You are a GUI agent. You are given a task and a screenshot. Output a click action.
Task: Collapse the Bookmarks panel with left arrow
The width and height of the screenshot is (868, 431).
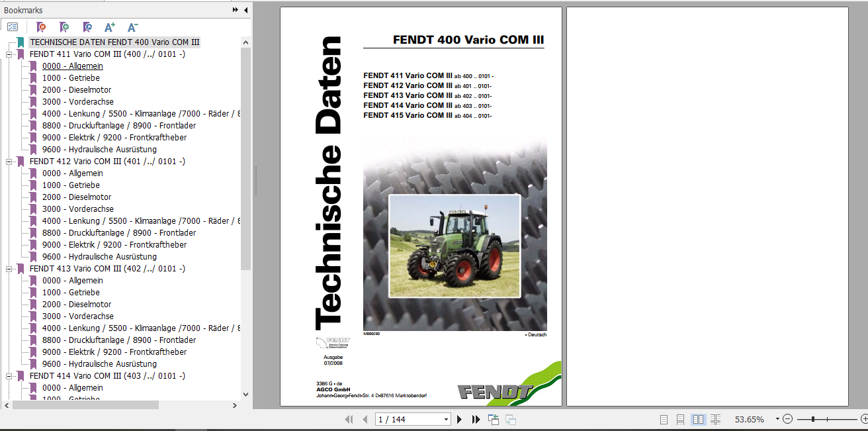(245, 10)
